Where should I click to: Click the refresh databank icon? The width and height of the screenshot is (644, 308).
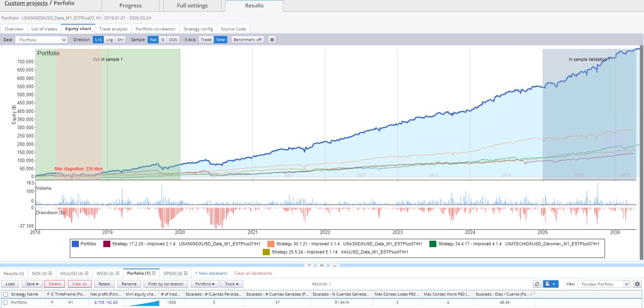tap(537, 284)
